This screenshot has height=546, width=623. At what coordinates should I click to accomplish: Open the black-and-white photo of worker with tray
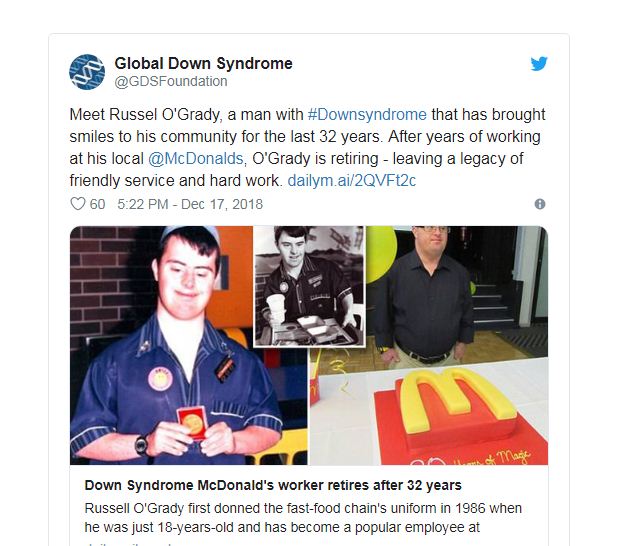(309, 286)
